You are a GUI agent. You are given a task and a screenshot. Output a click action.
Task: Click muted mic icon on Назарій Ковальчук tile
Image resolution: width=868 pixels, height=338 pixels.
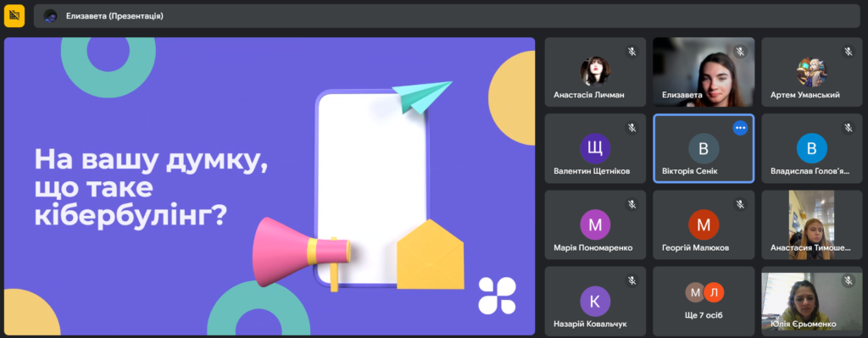tap(632, 280)
